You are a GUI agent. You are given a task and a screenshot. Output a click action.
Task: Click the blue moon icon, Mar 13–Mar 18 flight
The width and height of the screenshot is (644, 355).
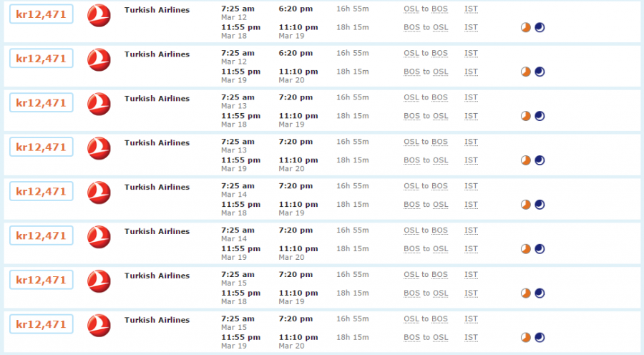tap(540, 116)
